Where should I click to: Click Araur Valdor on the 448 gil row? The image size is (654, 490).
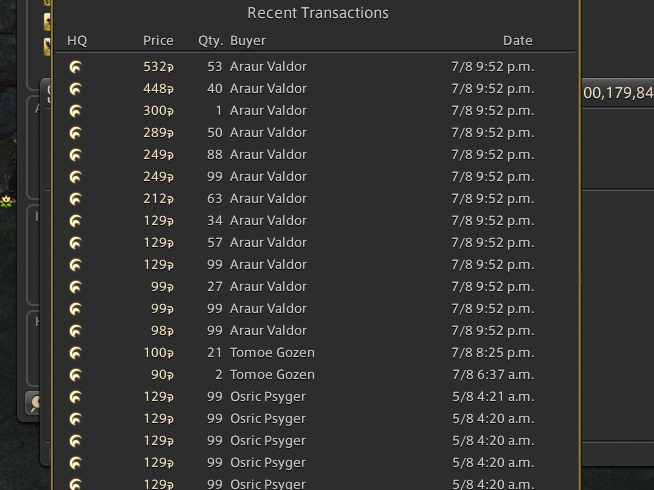[268, 89]
